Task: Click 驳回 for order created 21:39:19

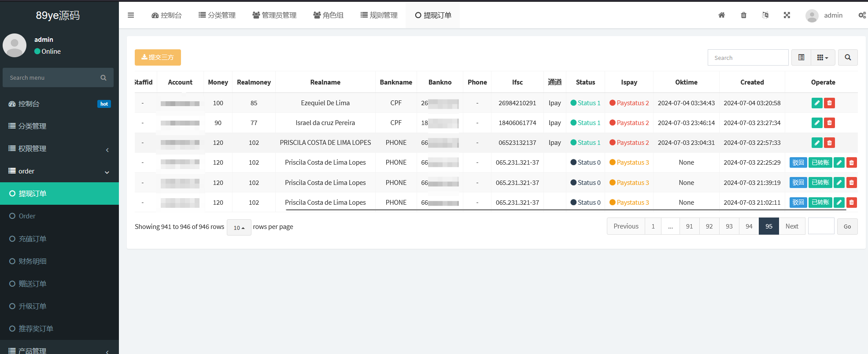Action: click(798, 182)
